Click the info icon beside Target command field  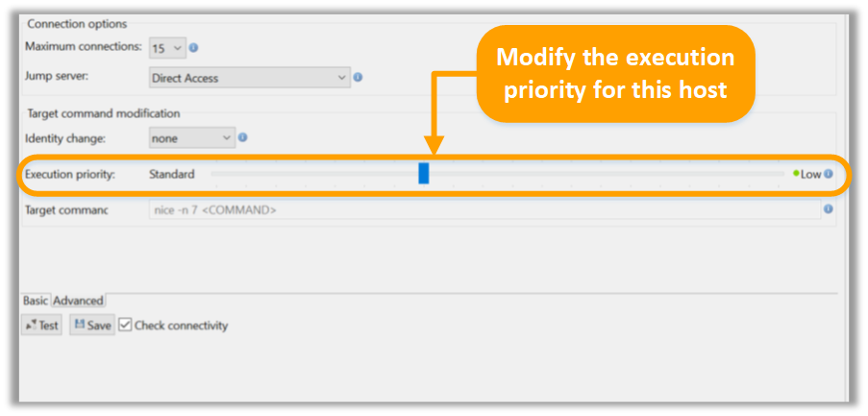(829, 209)
